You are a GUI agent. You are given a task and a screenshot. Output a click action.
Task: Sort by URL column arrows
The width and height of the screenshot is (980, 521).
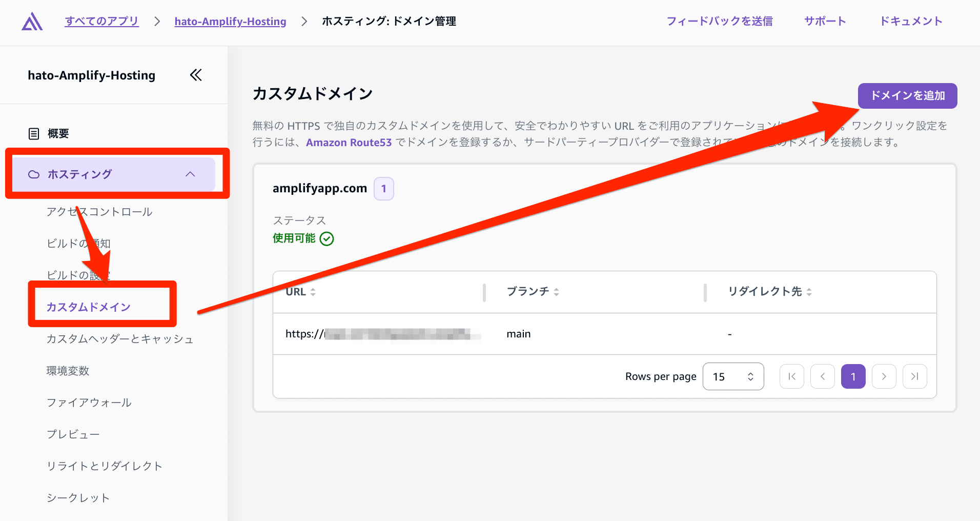[313, 292]
